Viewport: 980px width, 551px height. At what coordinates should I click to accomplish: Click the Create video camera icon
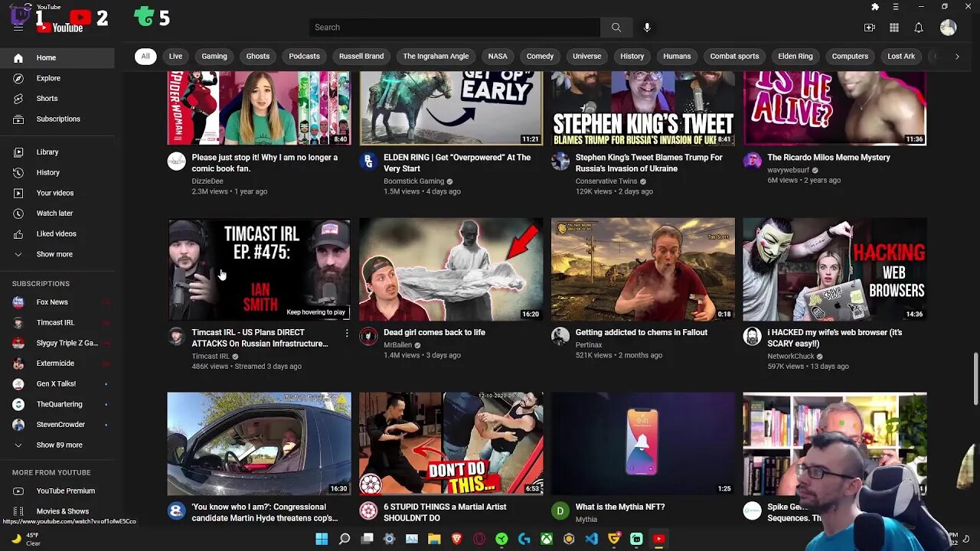[870, 28]
